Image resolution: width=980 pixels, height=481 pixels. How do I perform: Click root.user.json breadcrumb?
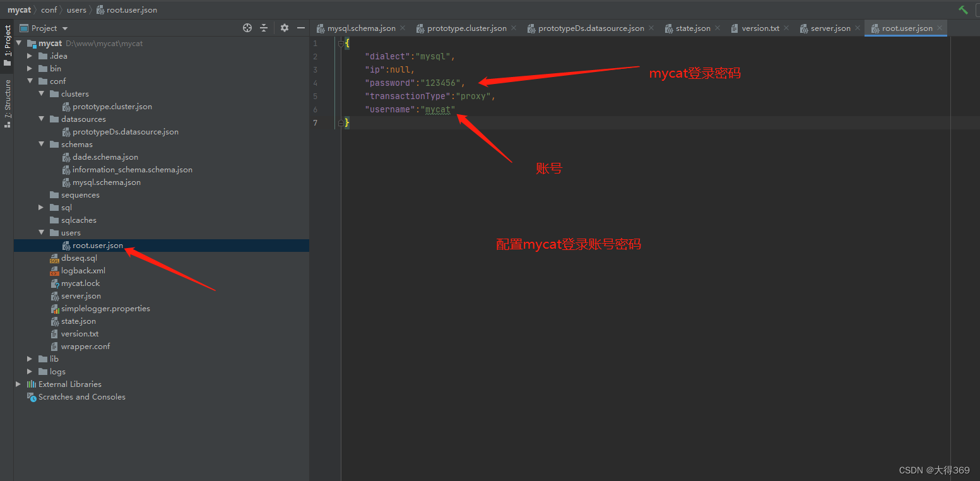[132, 10]
